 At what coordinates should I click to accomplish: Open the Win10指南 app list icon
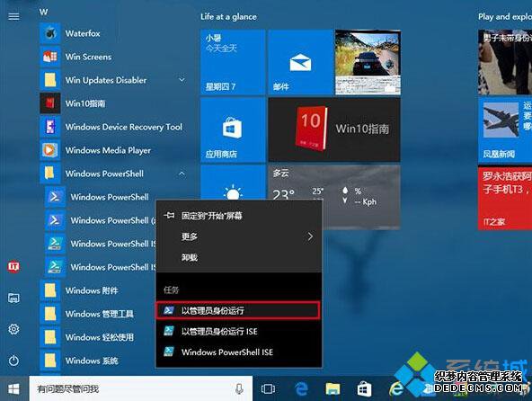pyautogui.click(x=50, y=103)
